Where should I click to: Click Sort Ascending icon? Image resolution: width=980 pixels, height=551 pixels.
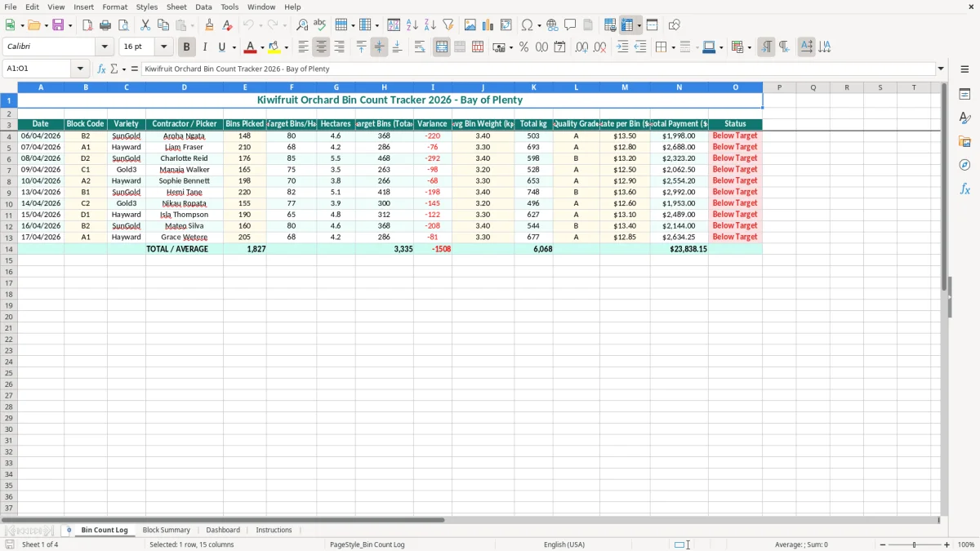[412, 25]
